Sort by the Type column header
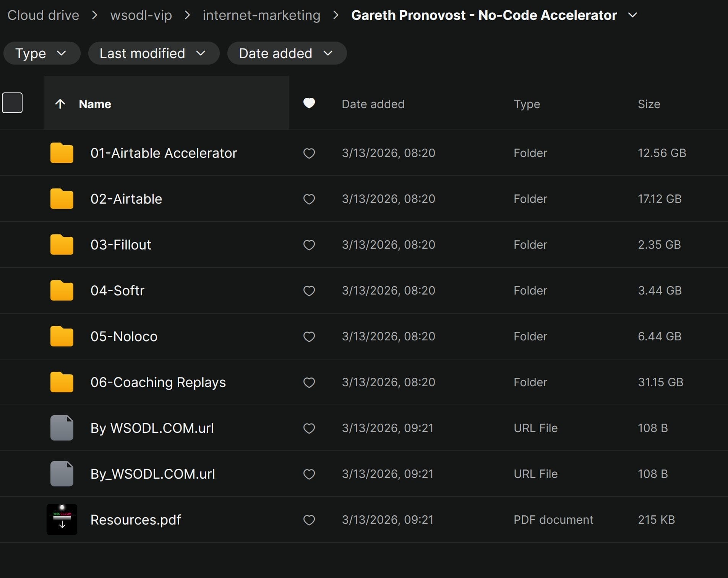 point(527,104)
